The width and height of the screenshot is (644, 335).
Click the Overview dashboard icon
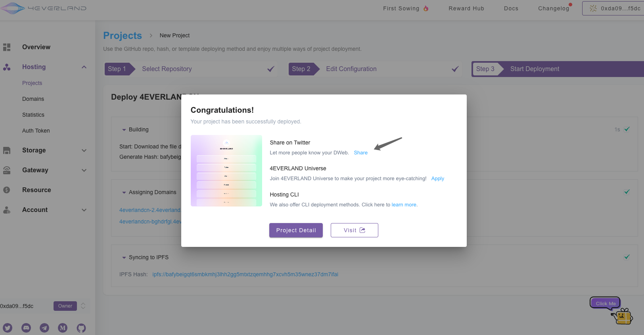7,47
